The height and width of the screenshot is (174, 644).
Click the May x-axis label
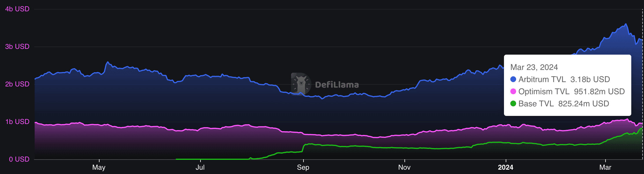tap(99, 167)
